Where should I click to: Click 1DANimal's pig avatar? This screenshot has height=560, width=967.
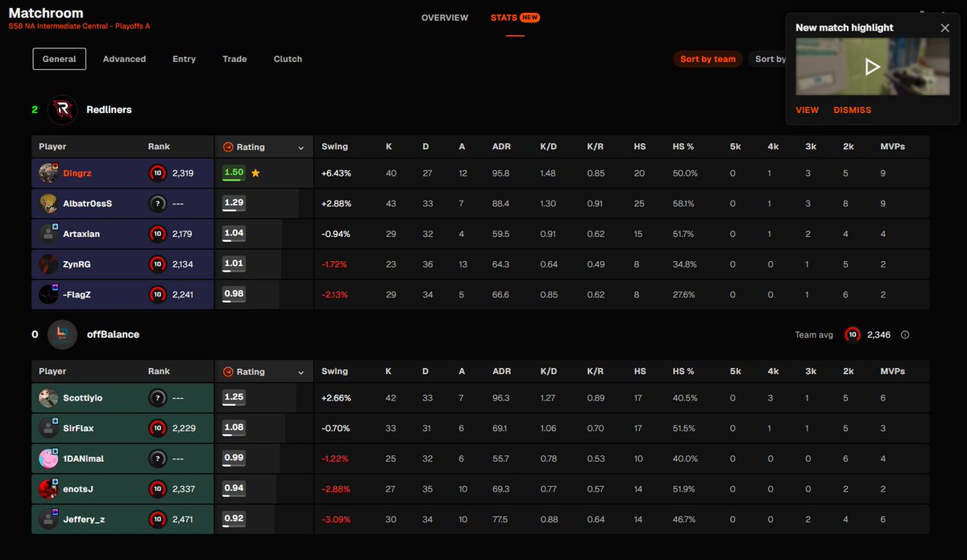point(48,458)
